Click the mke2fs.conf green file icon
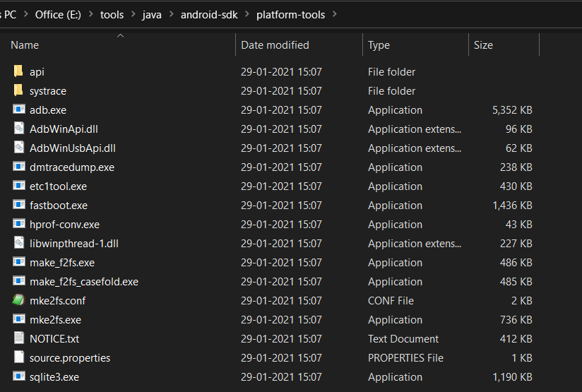 coord(18,300)
